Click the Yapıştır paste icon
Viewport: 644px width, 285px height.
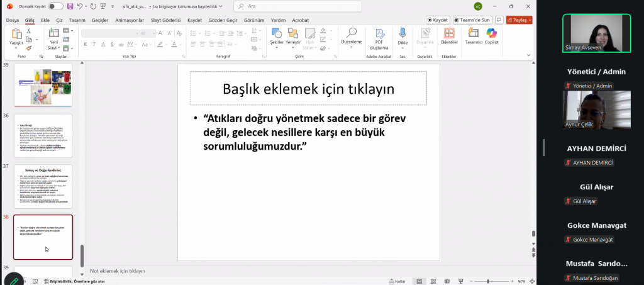(x=16, y=34)
